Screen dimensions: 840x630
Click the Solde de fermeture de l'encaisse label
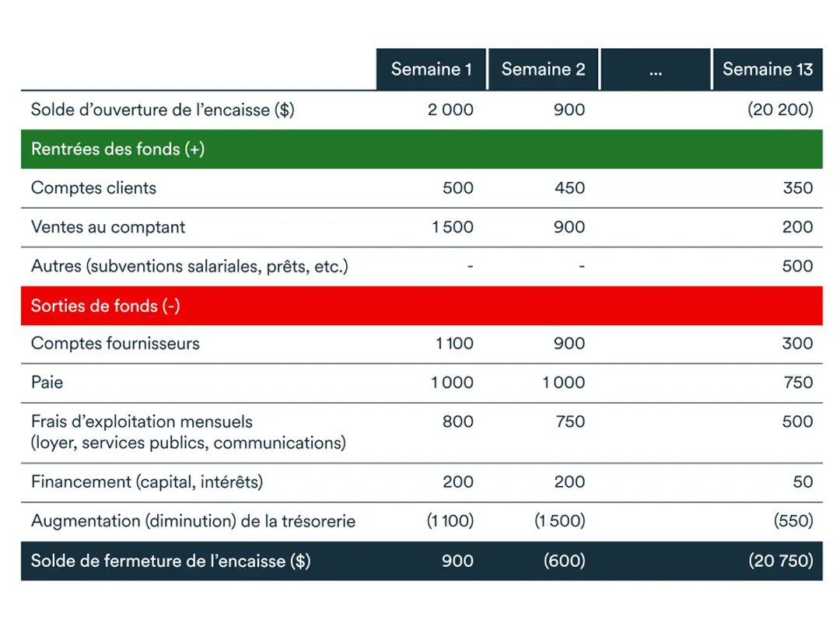(170, 561)
